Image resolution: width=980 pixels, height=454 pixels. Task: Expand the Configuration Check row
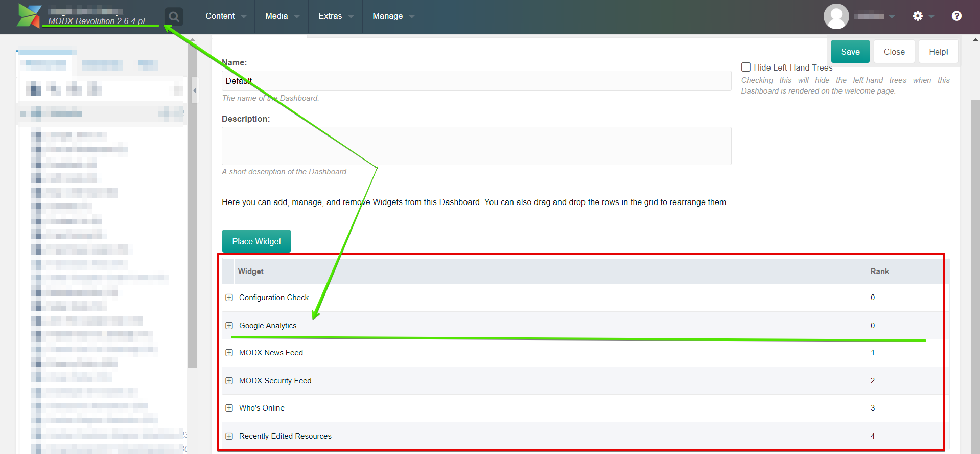click(229, 298)
